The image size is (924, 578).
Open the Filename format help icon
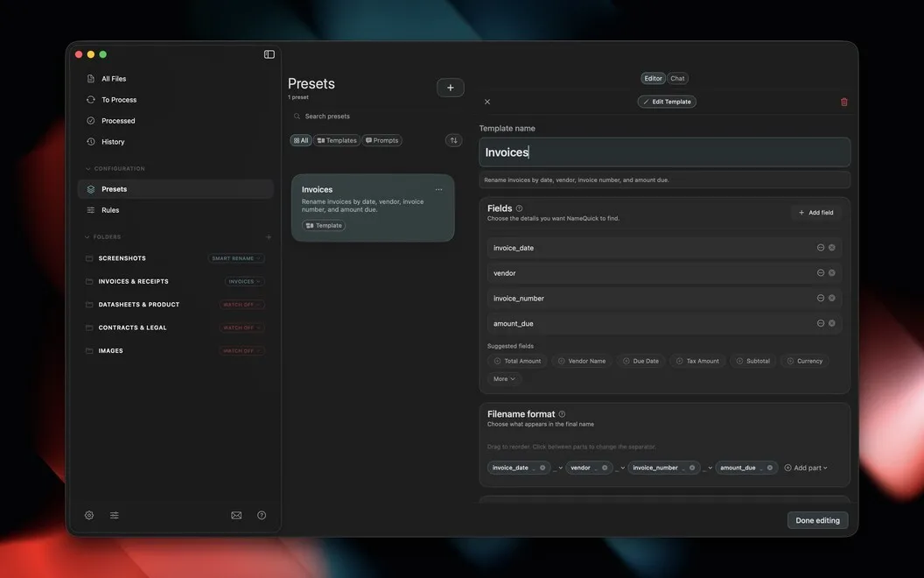(x=562, y=414)
